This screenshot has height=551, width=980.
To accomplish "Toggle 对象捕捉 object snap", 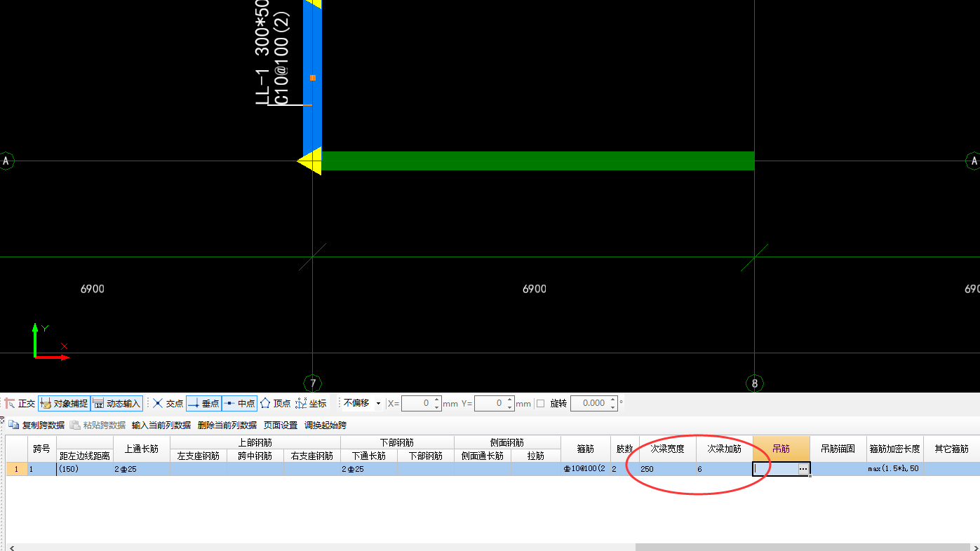I will click(x=64, y=403).
